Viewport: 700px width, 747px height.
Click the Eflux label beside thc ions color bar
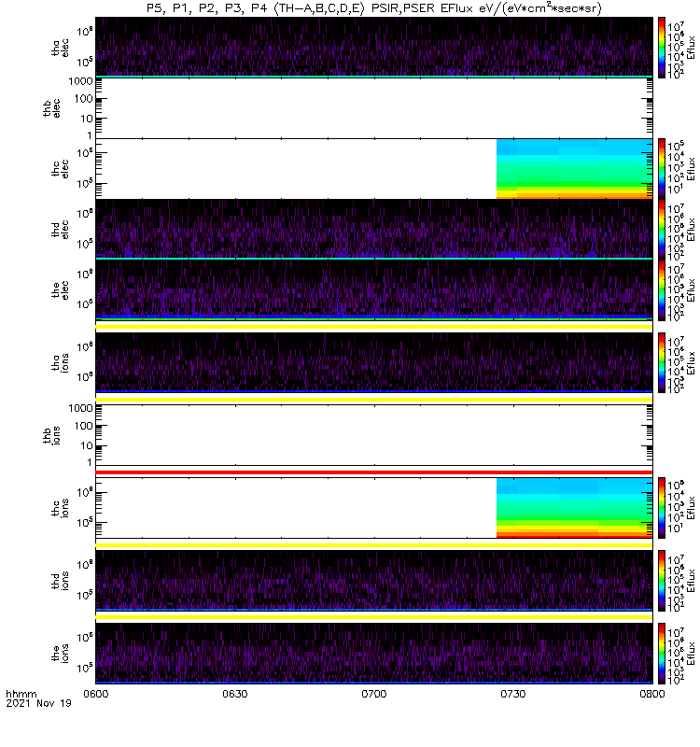point(691,508)
